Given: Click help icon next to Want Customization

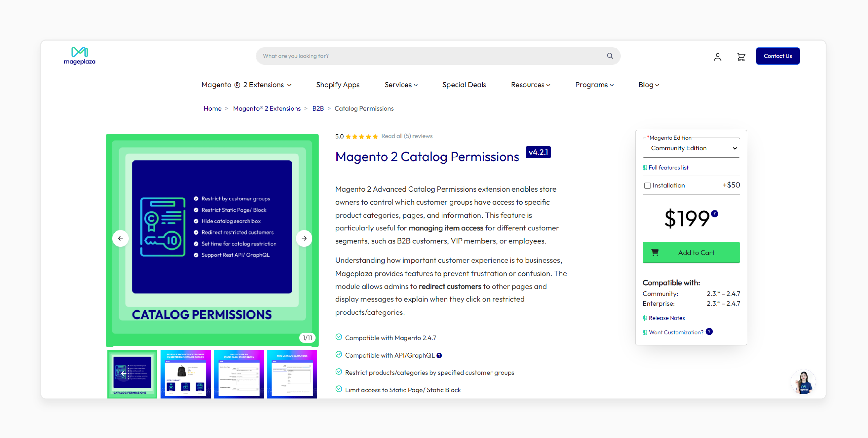Looking at the screenshot, I should [x=709, y=331].
